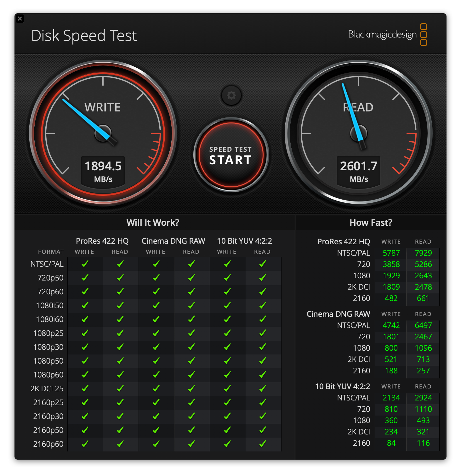The height and width of the screenshot is (476, 461).
Task: Click the 2160p60 format row label
Action: click(48, 444)
